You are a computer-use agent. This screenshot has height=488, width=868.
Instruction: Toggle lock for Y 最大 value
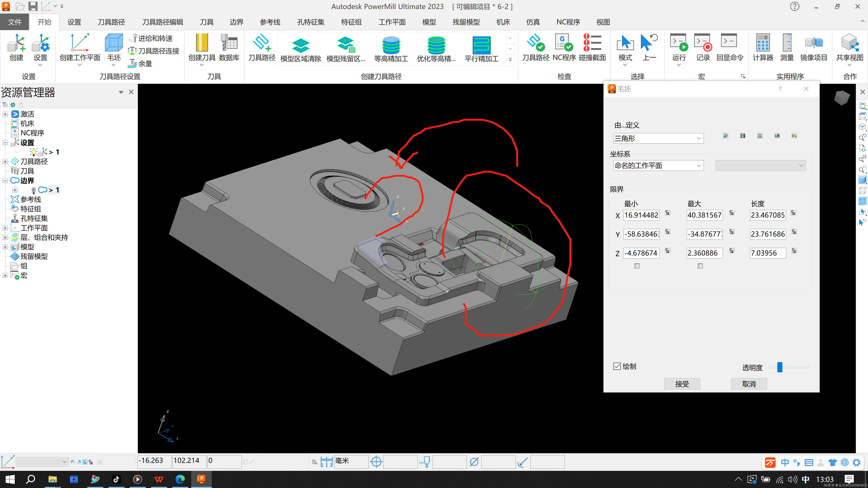[x=731, y=231]
